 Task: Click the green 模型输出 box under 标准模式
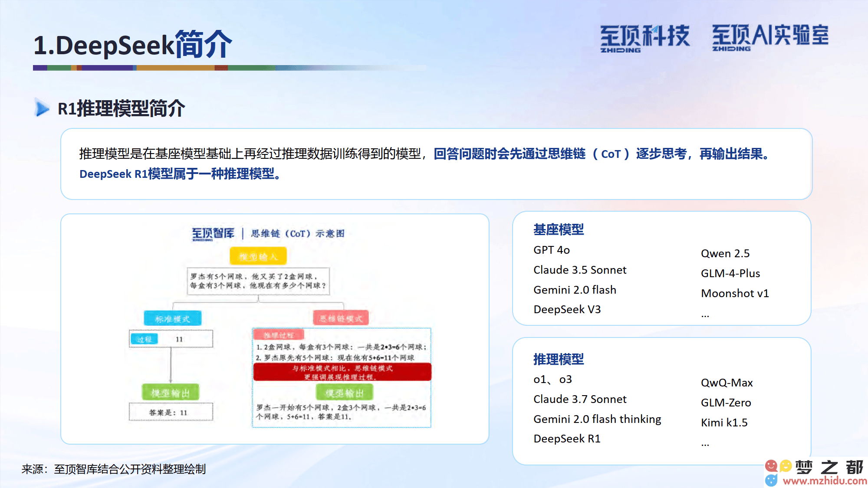point(171,393)
